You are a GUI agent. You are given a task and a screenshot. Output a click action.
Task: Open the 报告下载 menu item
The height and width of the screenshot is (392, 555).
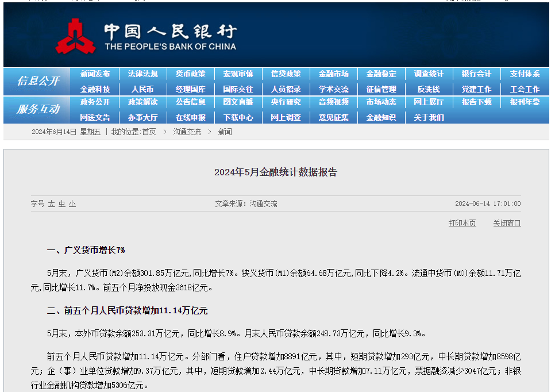pyautogui.click(x=476, y=102)
